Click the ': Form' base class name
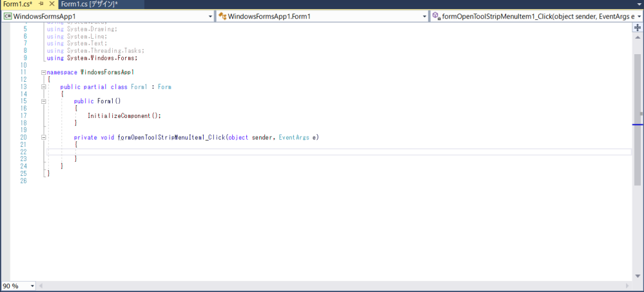Screen dimensions: 644x292 click(x=161, y=87)
